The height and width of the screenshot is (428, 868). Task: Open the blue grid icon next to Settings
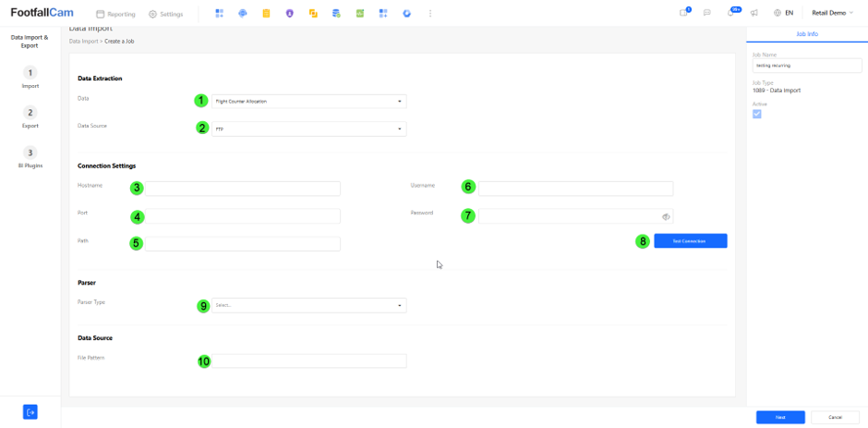click(x=219, y=14)
